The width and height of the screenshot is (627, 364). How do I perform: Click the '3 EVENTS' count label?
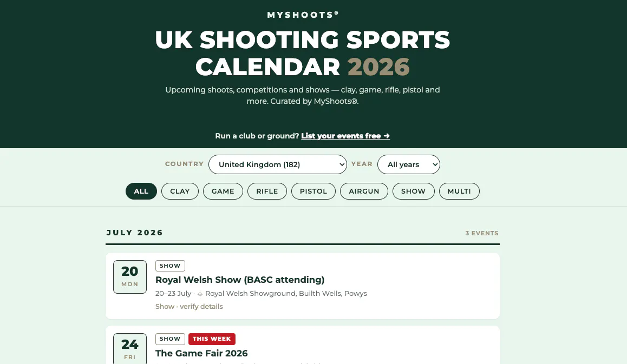coord(482,233)
